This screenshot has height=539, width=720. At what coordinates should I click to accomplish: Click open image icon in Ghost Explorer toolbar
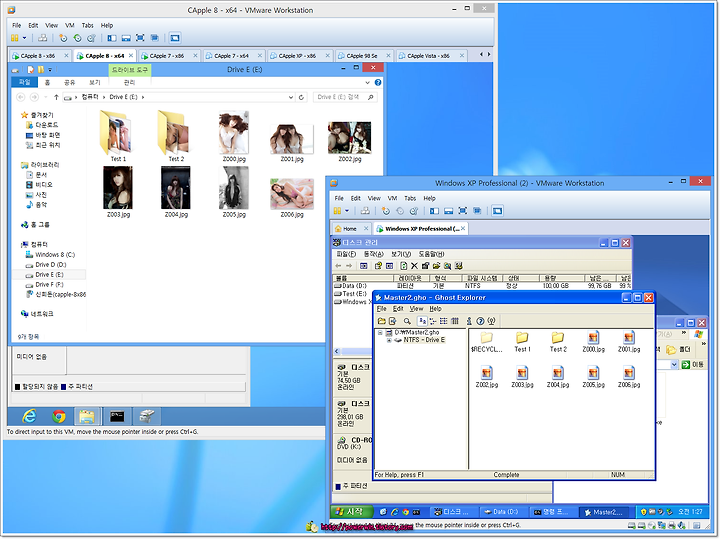tap(382, 321)
